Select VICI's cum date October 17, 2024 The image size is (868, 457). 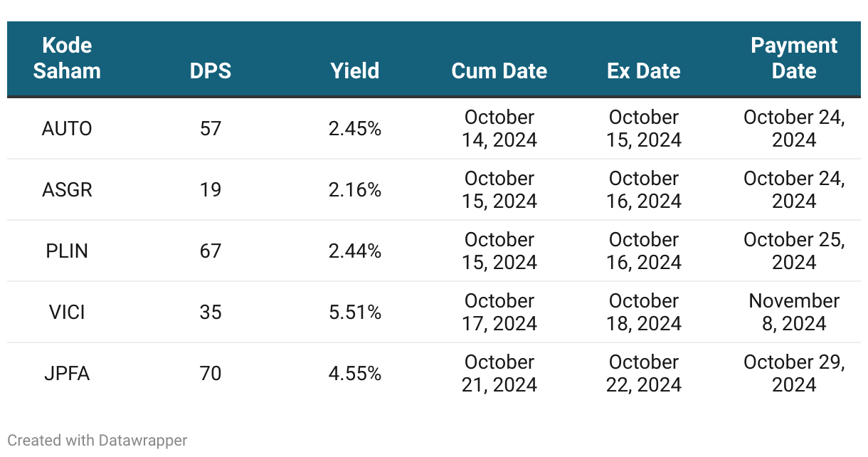click(499, 312)
